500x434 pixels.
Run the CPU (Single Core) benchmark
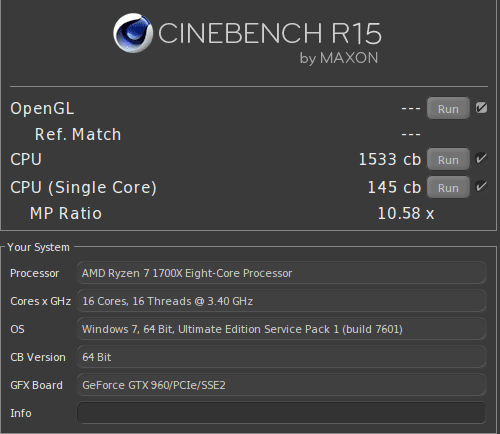tap(448, 187)
